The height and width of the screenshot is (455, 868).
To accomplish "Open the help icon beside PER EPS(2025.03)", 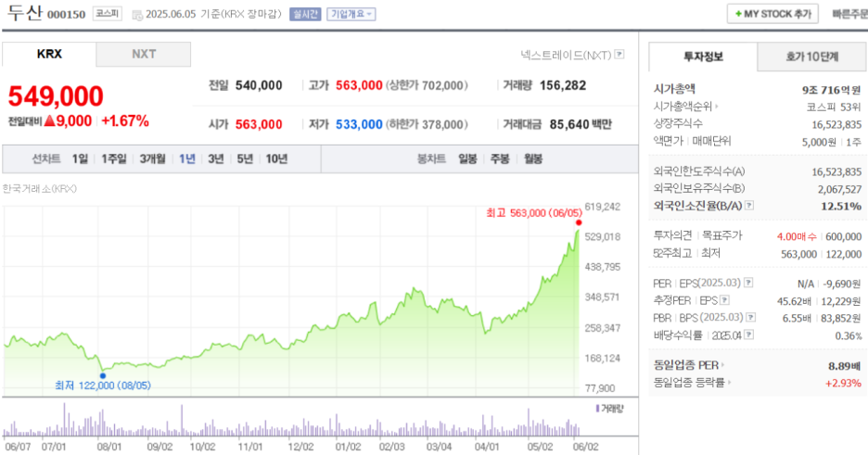I will pos(747,283).
